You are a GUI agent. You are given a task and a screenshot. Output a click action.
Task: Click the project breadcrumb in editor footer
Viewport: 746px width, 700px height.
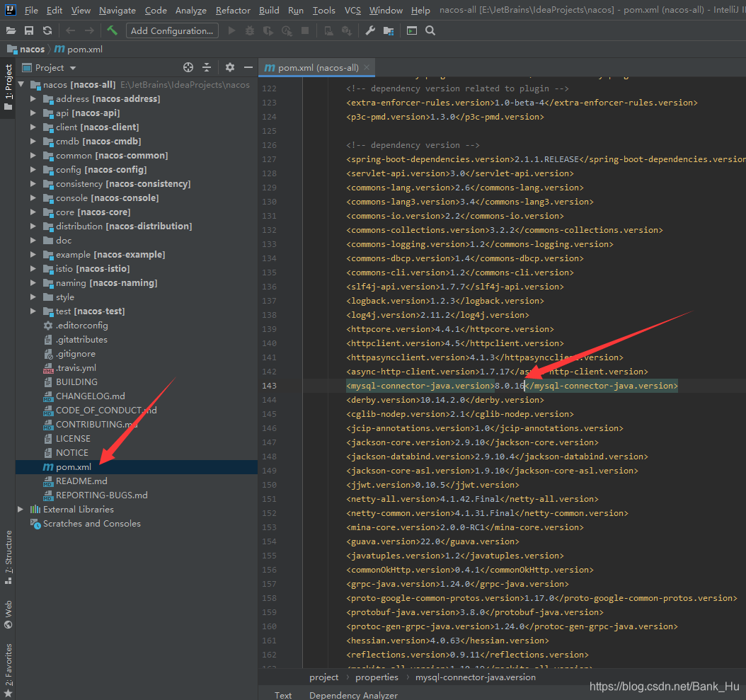323,677
